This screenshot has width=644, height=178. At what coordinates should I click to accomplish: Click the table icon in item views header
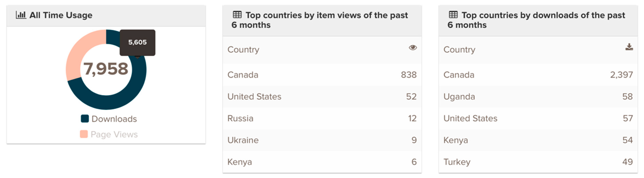tap(237, 15)
